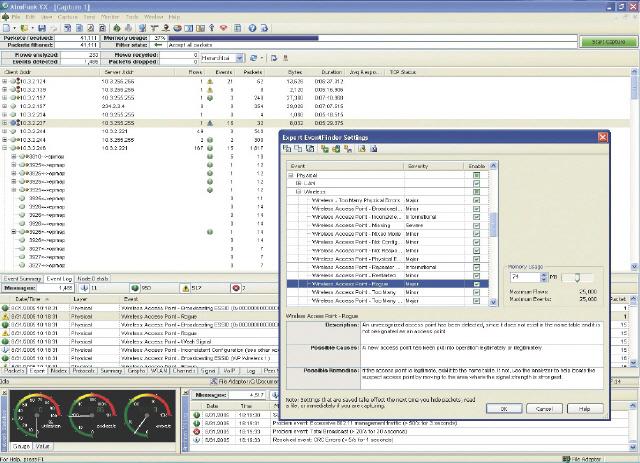This screenshot has width=640, height=463.
Task: Click yellow warning icon showing 517 count
Action: point(186,288)
